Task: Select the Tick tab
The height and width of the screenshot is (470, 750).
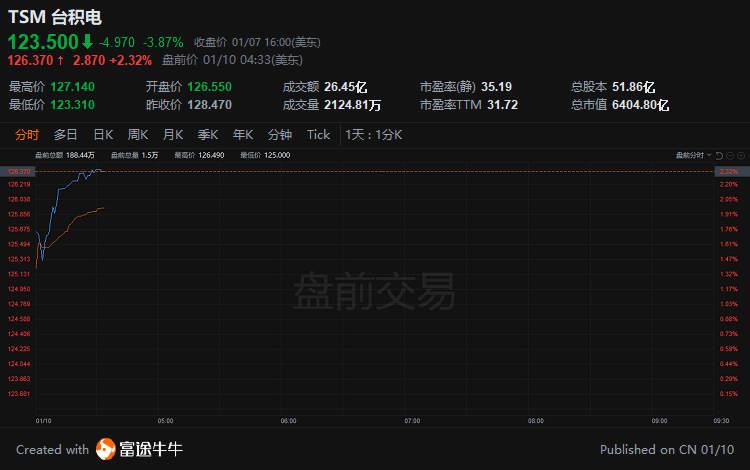Action: 318,135
